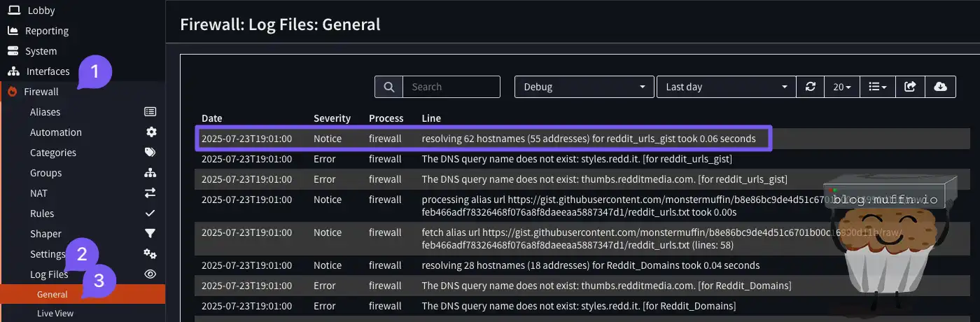This screenshot has height=322, width=980.
Task: Expand the Interfaces sidebar section
Action: (48, 71)
